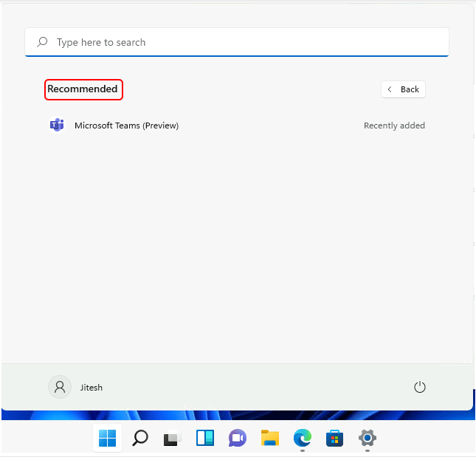Image resolution: width=476 pixels, height=457 pixels.
Task: Open the taskbar Search magnifier icon
Action: (x=140, y=438)
